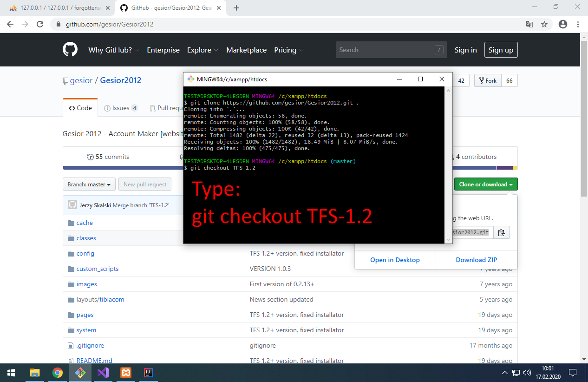The width and height of the screenshot is (588, 382).
Task: Click the GitHub octocat logo
Action: coord(70,49)
